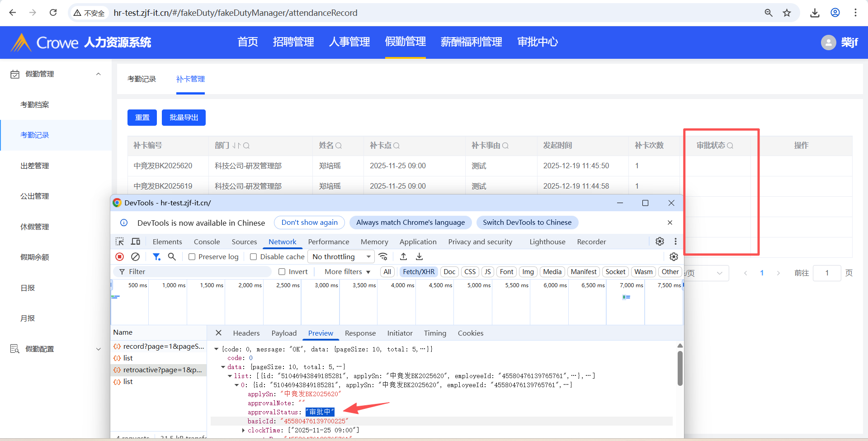The height and width of the screenshot is (441, 868).
Task: Click the 批量导出 button
Action: 184,118
